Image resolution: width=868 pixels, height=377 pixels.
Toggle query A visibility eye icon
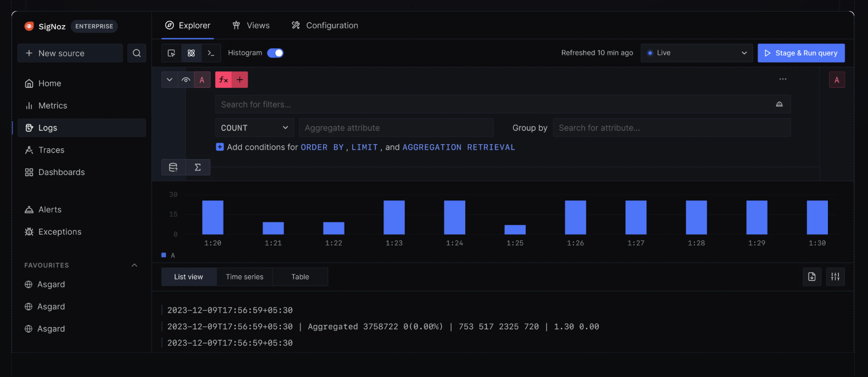[x=186, y=80]
